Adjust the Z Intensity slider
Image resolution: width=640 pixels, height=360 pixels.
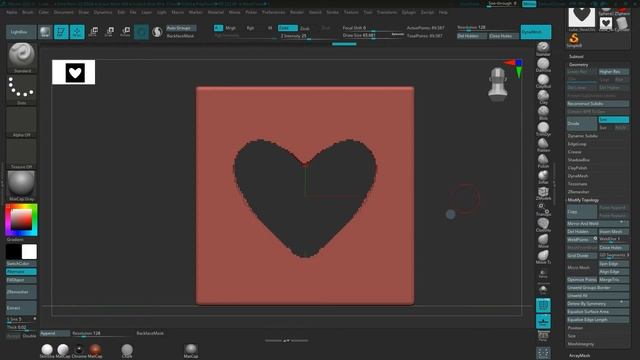(309, 36)
